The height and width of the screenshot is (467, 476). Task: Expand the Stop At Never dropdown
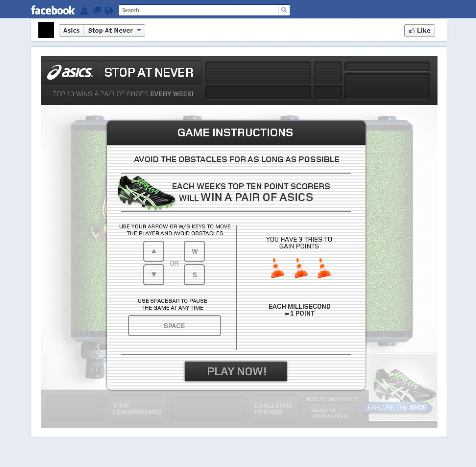click(114, 30)
